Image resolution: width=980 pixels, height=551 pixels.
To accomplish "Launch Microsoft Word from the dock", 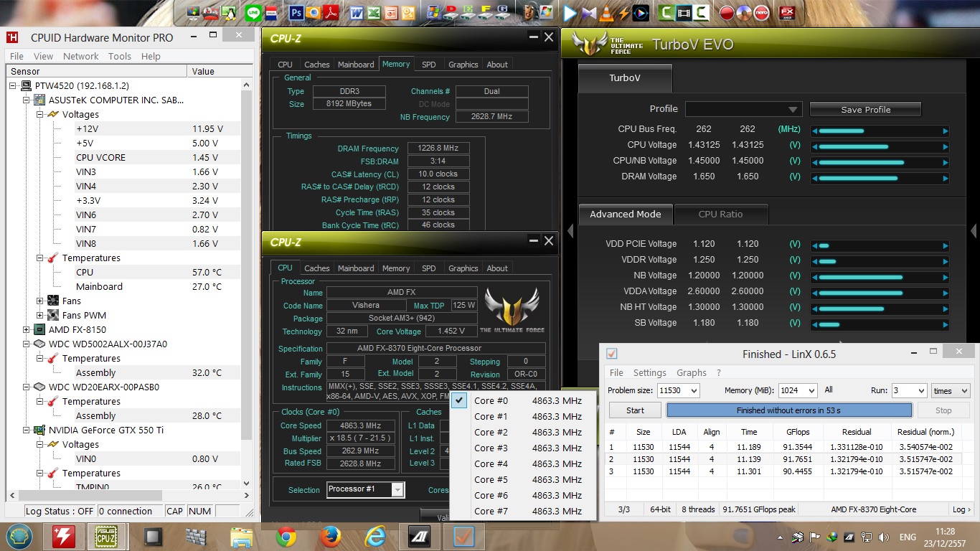I will 357,13.
